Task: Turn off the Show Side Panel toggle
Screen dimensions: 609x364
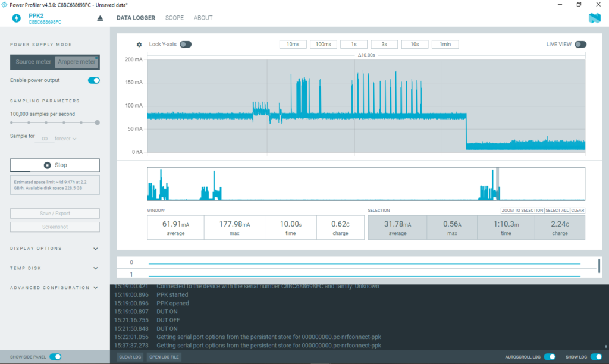Action: [x=55, y=357]
